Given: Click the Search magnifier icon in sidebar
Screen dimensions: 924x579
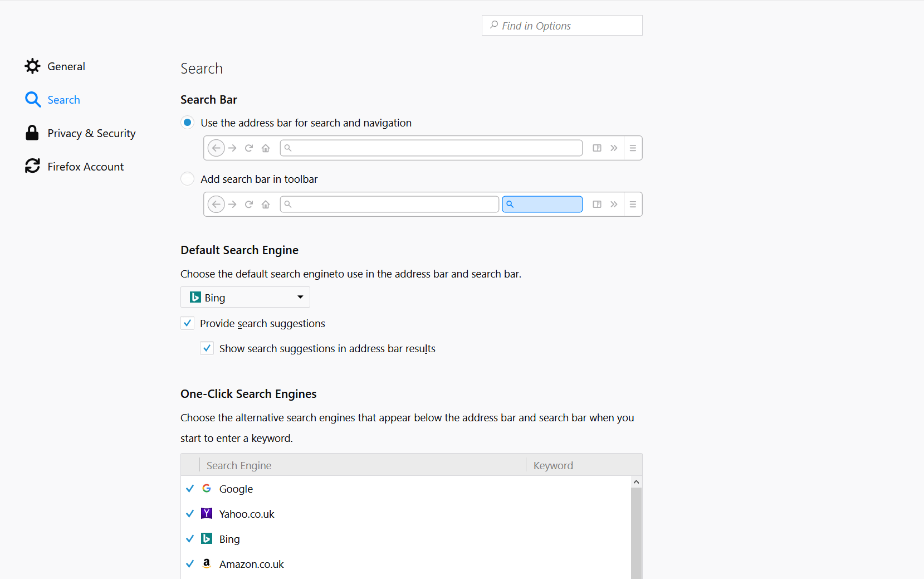Looking at the screenshot, I should (33, 100).
